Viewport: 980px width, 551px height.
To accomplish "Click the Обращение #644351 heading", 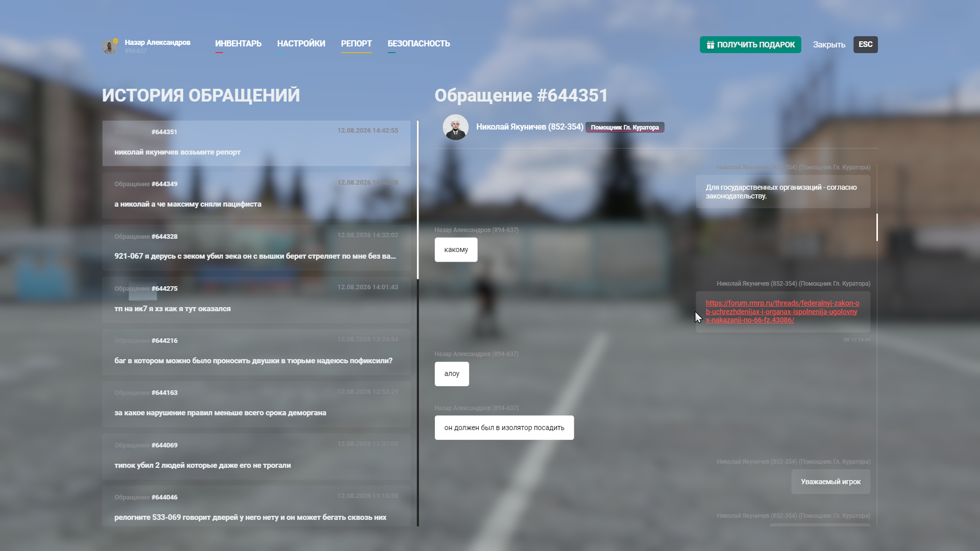I will [x=521, y=95].
